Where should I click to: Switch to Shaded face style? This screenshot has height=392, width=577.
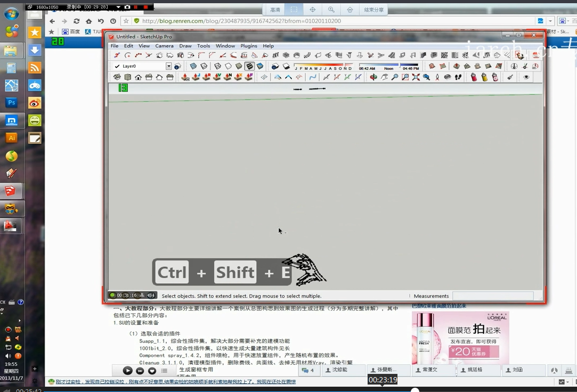coord(239,66)
